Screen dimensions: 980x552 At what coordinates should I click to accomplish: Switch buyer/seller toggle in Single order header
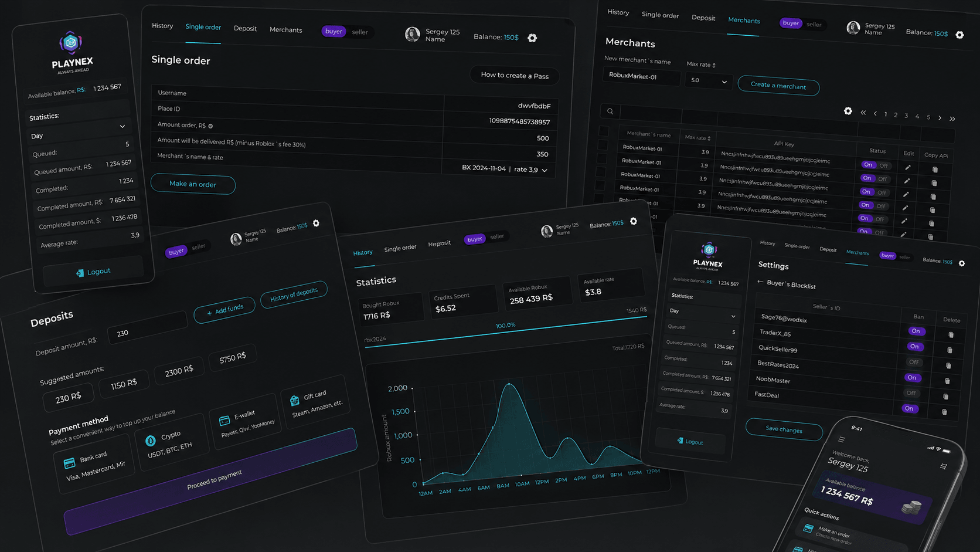click(x=346, y=32)
